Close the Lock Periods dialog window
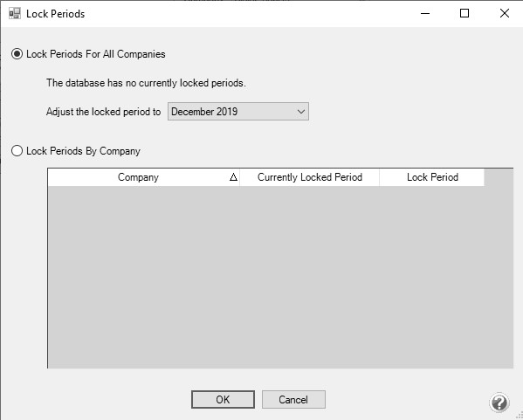This screenshot has width=523, height=420. pyautogui.click(x=505, y=13)
